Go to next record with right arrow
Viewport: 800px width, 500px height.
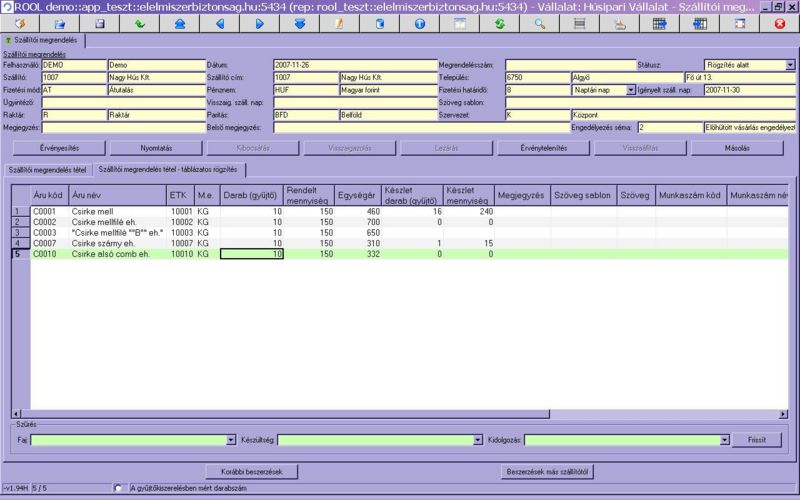point(259,22)
